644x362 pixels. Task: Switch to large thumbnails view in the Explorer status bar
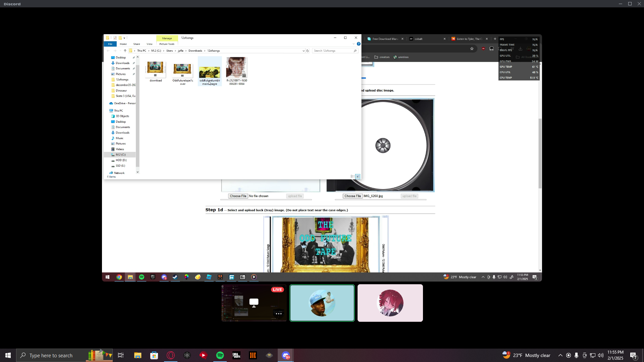(x=358, y=177)
